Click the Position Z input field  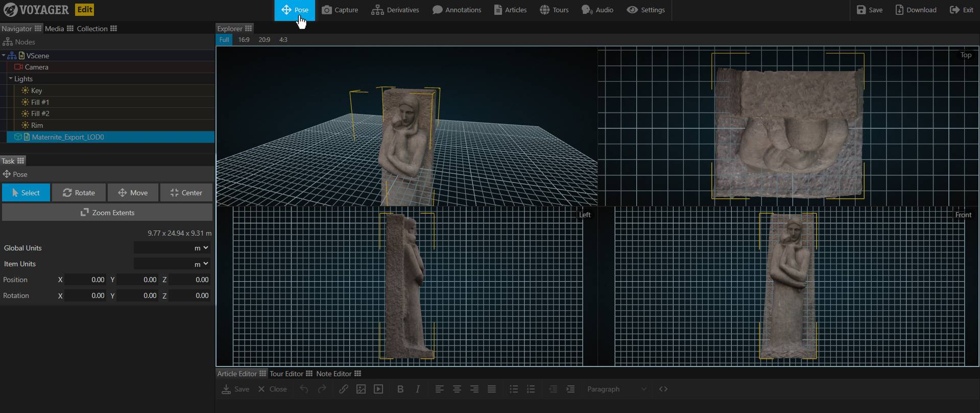point(189,280)
